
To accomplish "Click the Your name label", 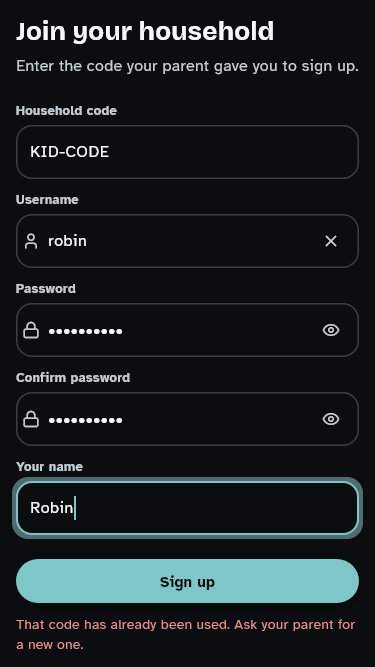I will tap(50, 467).
